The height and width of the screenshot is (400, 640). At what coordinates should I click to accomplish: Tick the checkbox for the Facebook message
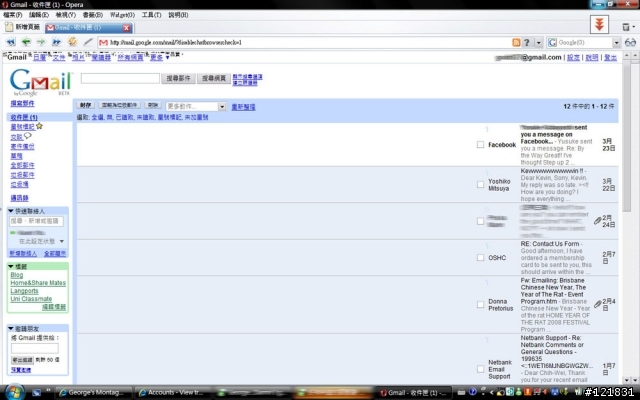[x=480, y=144]
